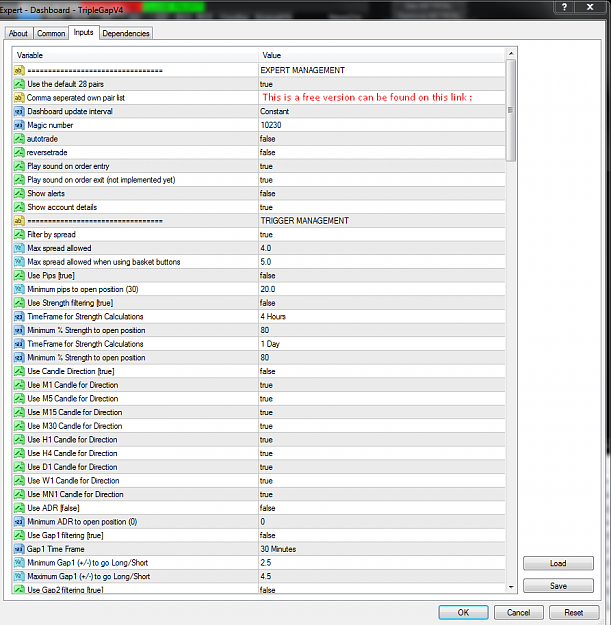Screen dimensions: 611x625
Task: Save the current inputs to file
Action: (x=558, y=586)
